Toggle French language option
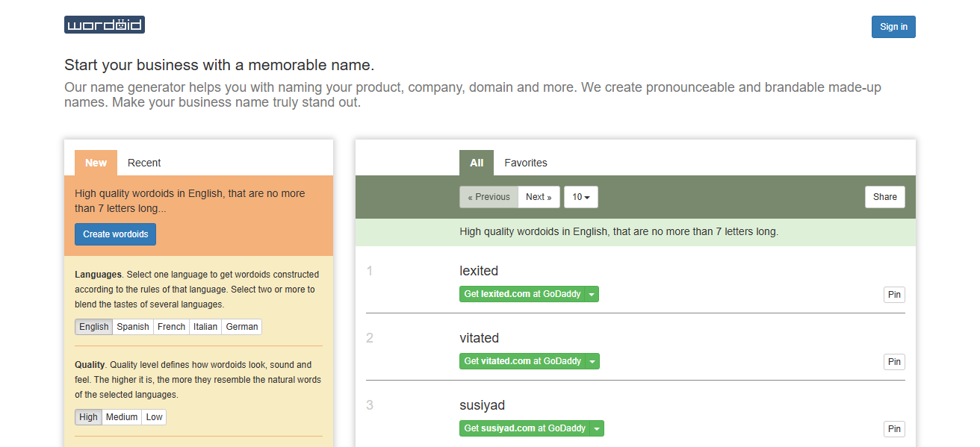 point(171,327)
